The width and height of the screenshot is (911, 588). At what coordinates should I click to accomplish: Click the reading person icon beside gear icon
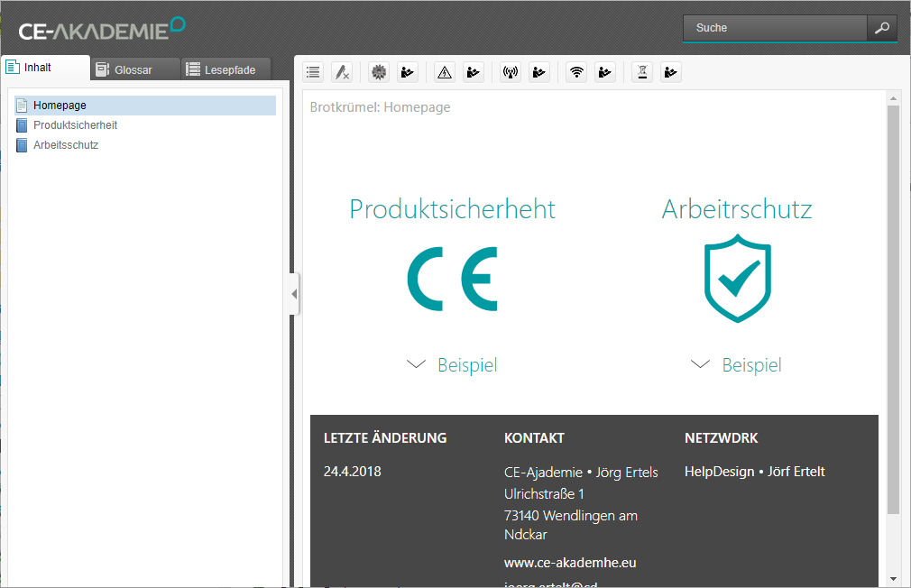click(408, 73)
